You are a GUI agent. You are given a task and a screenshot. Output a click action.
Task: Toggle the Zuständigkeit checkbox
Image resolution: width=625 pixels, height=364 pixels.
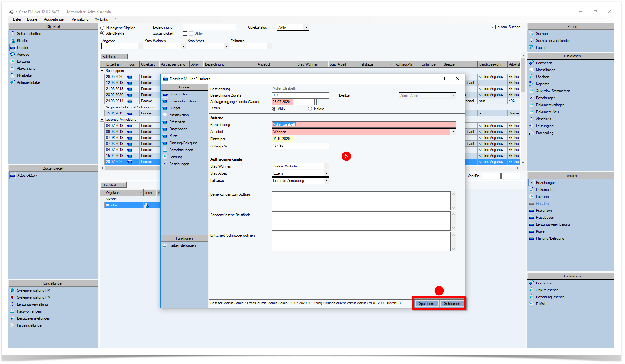click(x=185, y=33)
